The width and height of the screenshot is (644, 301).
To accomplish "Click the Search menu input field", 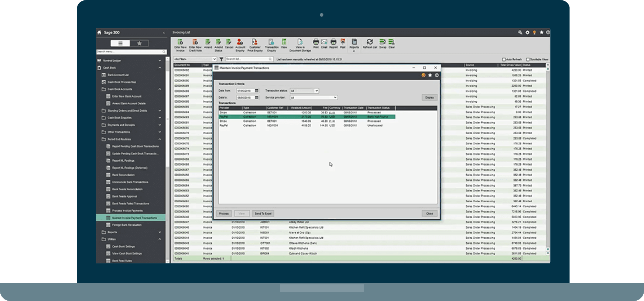I will coord(129,52).
